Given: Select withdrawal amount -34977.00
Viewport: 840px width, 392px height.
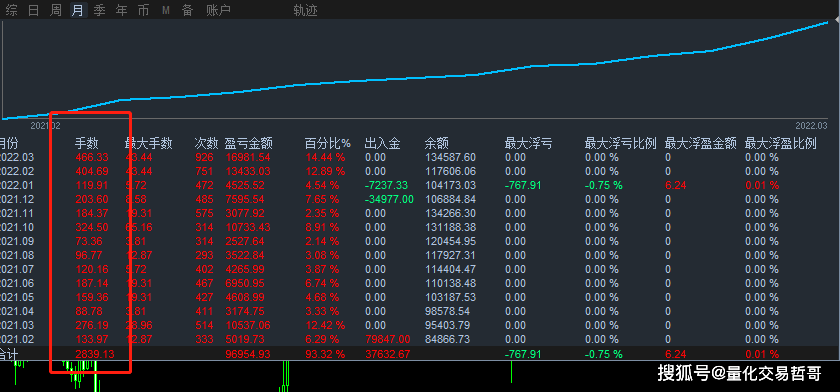Looking at the screenshot, I should [389, 199].
